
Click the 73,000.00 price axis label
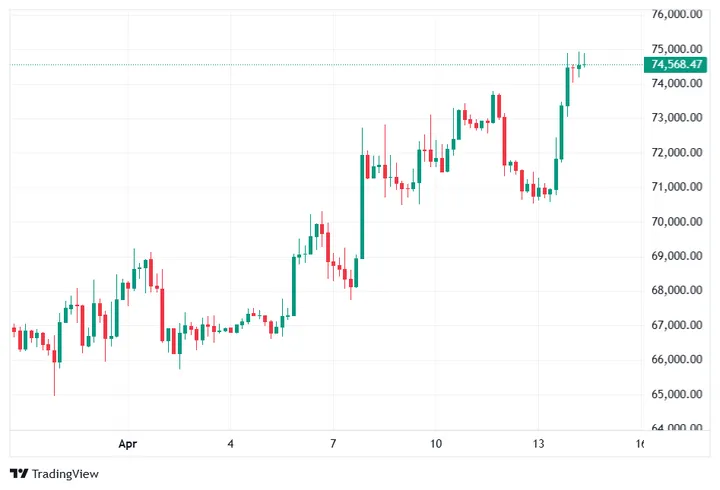pos(677,118)
